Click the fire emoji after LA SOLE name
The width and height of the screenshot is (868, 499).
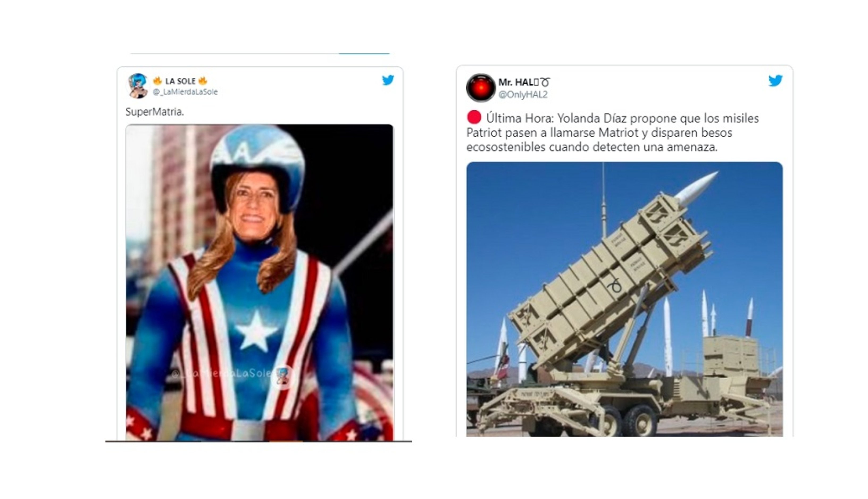point(203,81)
